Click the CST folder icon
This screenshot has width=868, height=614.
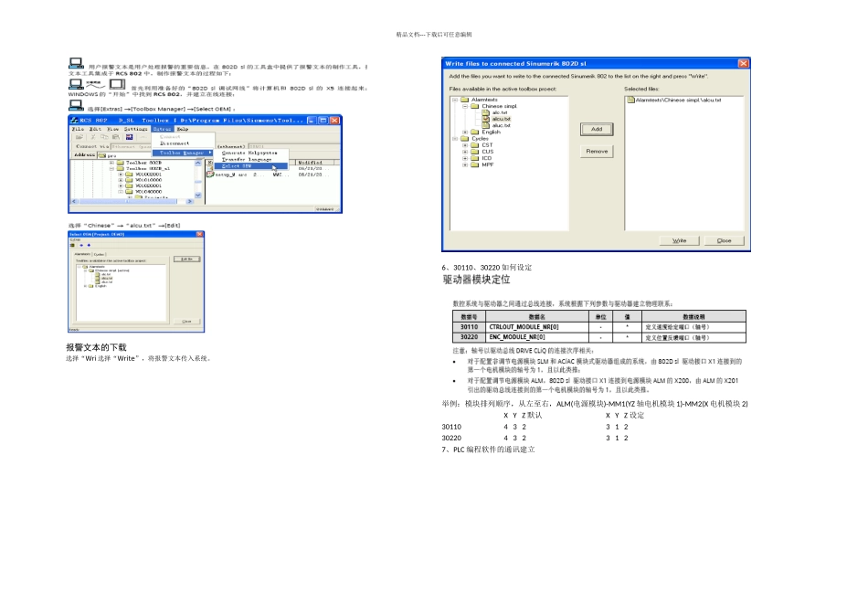(475, 145)
